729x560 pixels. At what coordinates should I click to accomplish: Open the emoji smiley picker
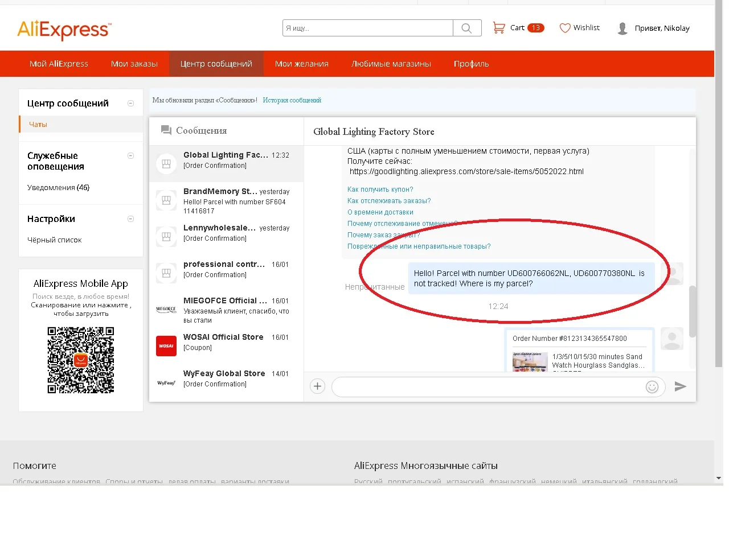pyautogui.click(x=652, y=387)
